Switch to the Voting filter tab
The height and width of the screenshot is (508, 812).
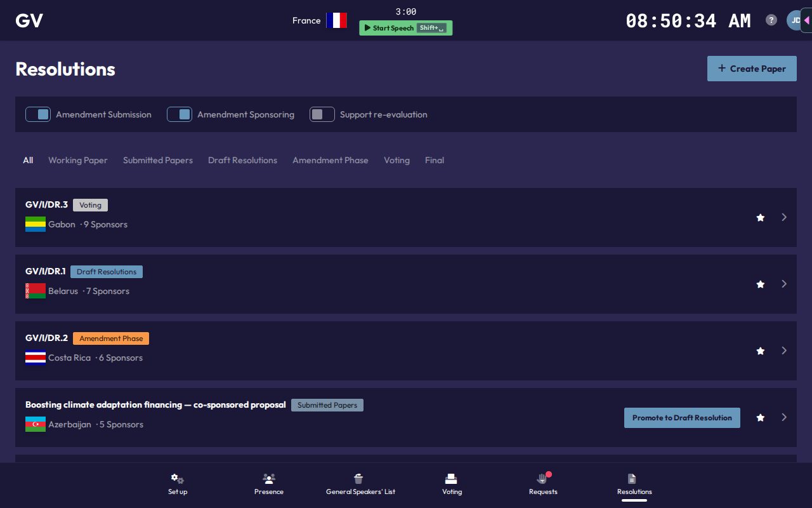click(x=396, y=160)
